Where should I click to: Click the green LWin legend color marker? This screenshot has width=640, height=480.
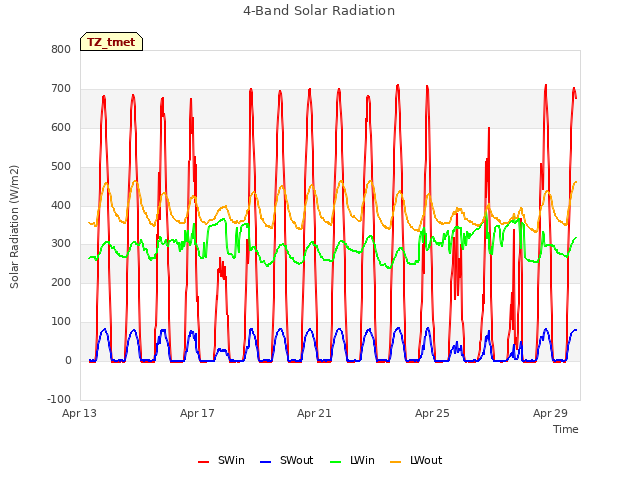coord(336,462)
